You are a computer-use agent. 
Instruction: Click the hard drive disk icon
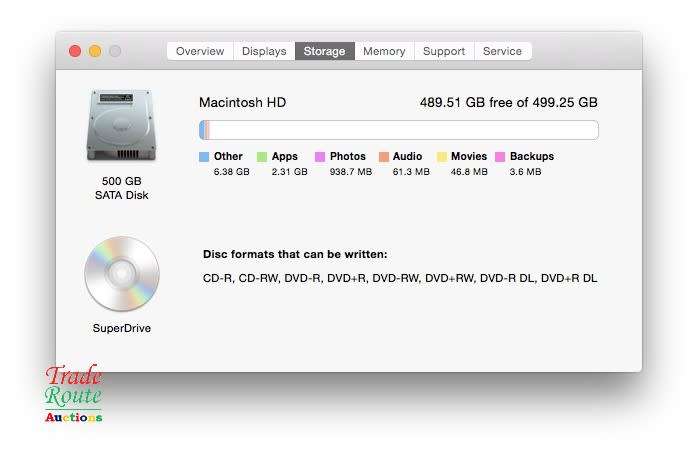[x=122, y=125]
